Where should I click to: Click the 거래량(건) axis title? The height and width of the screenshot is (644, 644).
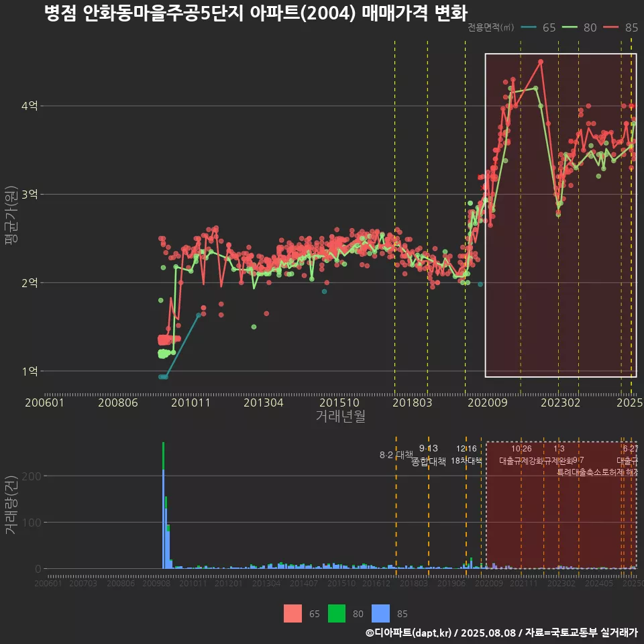click(x=11, y=504)
